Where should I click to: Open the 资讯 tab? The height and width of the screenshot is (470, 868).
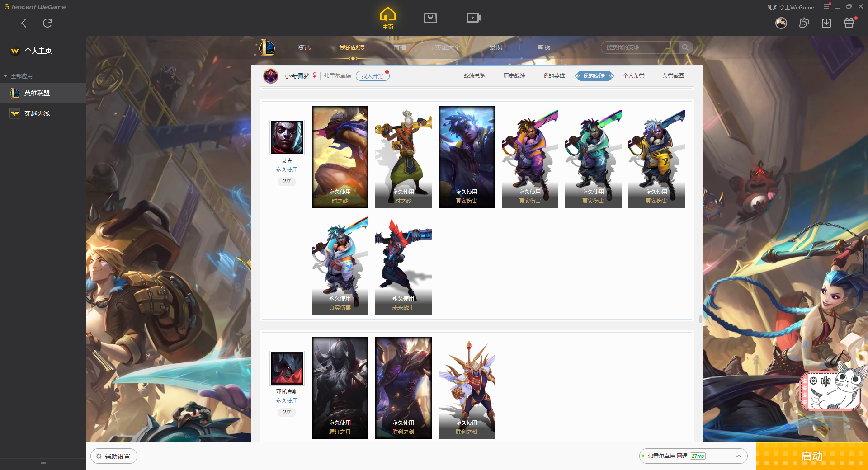(304, 47)
